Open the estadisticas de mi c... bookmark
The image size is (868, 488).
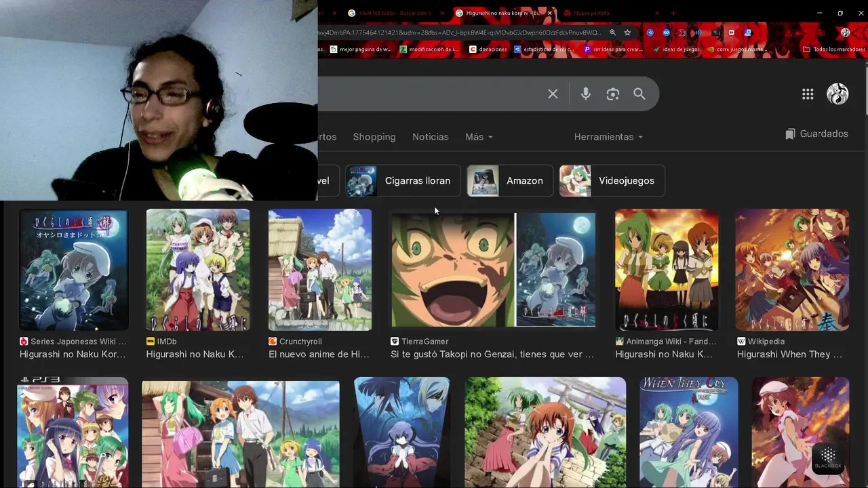click(544, 49)
